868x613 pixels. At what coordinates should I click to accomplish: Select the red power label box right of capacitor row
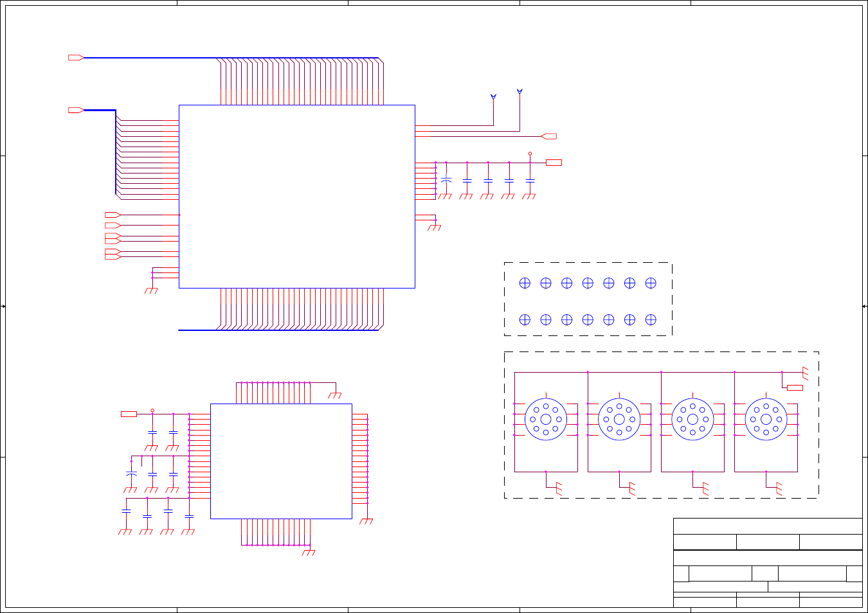[x=554, y=163]
